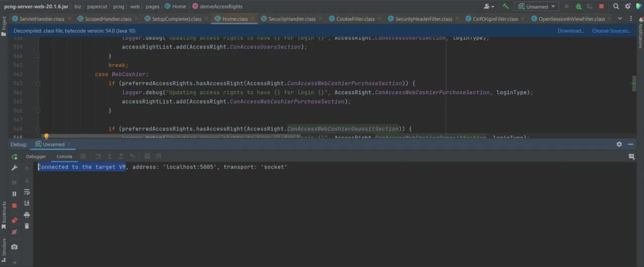Switch to the Debugger tab
Screen dimensions: 644x267
36,157
